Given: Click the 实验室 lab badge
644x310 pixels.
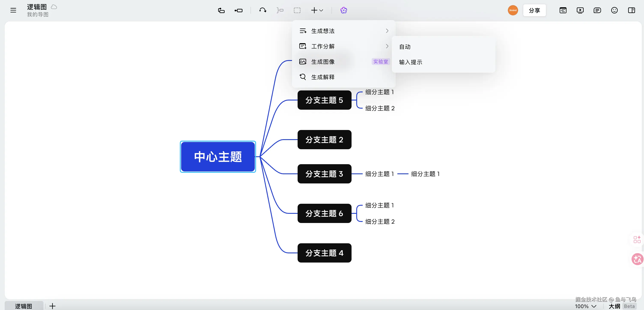Looking at the screenshot, I should coord(380,62).
